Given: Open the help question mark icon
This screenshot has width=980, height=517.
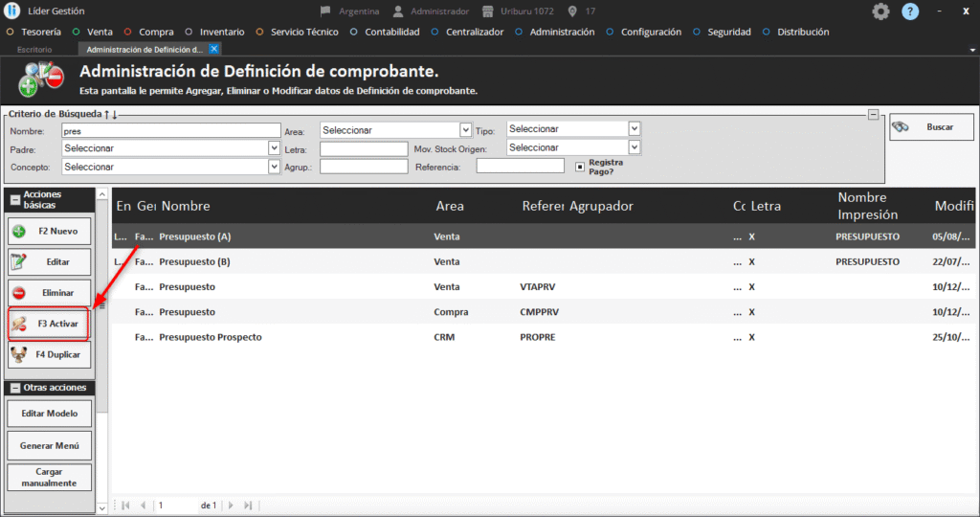Looking at the screenshot, I should [910, 11].
